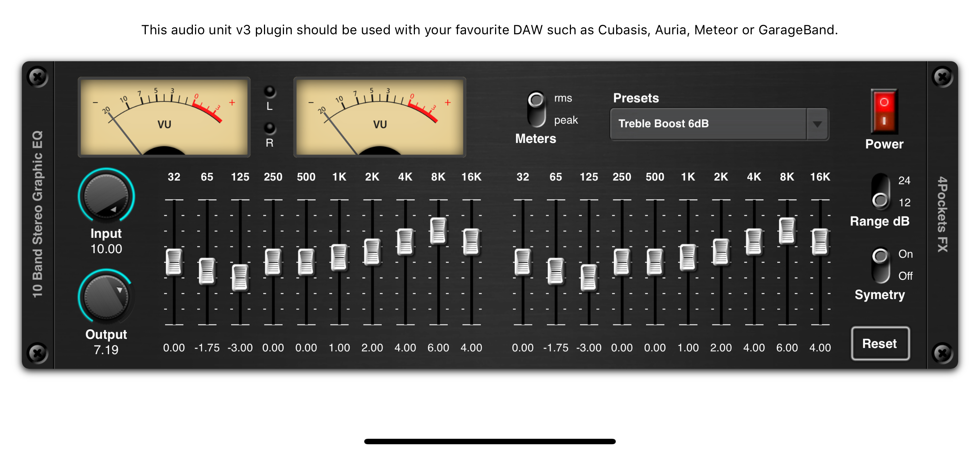Click the 8K frequency band label
The width and height of the screenshot is (980, 453).
click(x=439, y=176)
